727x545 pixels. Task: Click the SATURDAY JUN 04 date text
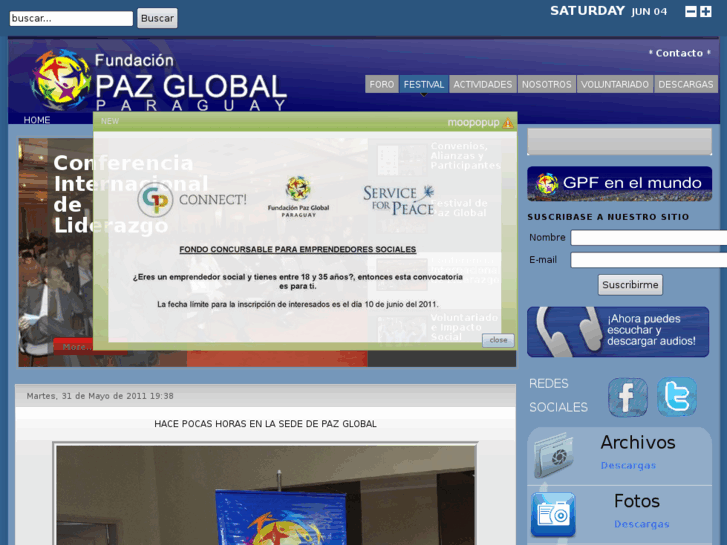click(608, 11)
